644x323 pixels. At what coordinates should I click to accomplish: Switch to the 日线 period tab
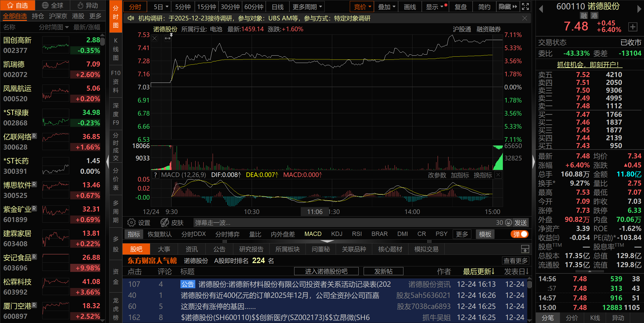coord(278,7)
